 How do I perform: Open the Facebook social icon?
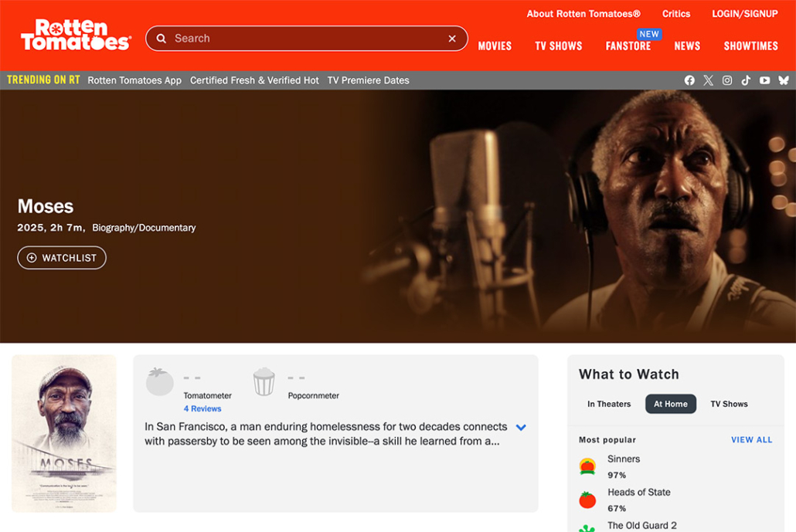689,80
